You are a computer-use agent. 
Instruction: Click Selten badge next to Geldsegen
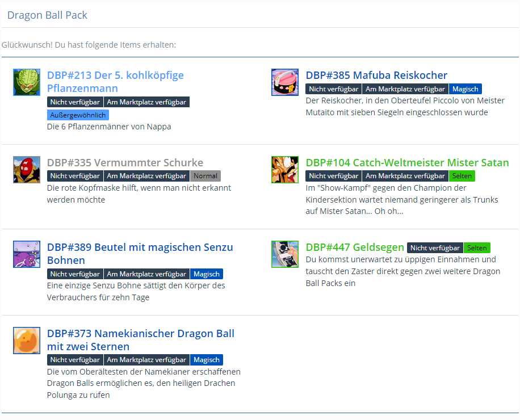point(477,248)
